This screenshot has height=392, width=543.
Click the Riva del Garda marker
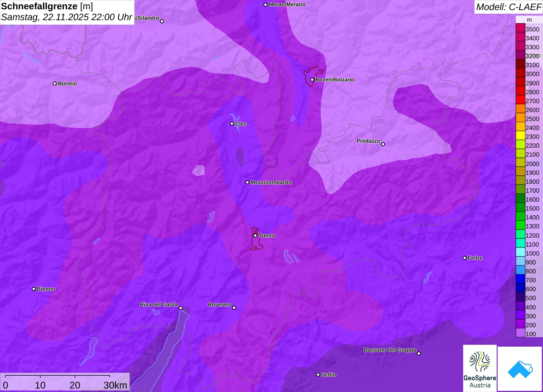[x=181, y=308]
